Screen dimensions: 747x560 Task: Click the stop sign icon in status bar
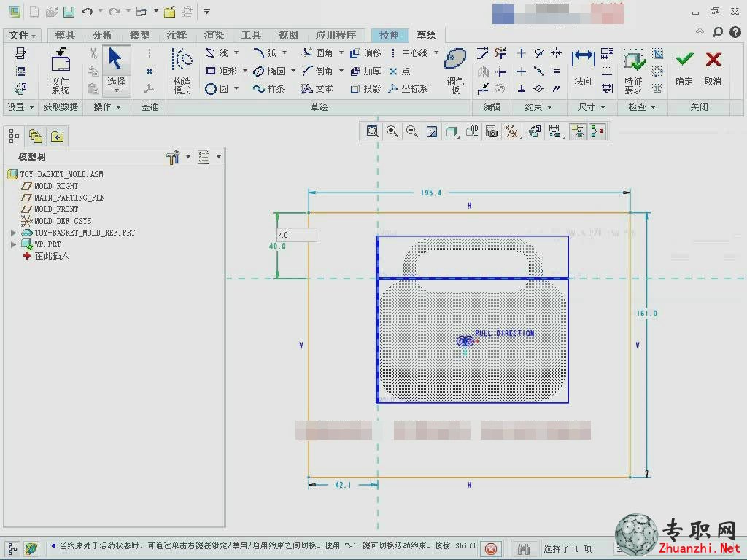pos(491,549)
